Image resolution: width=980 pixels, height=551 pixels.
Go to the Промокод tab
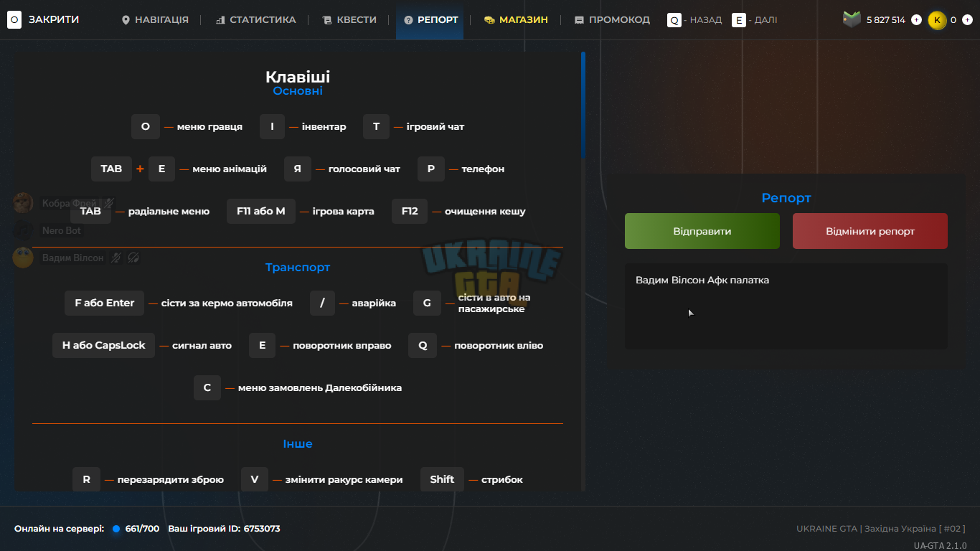(612, 20)
